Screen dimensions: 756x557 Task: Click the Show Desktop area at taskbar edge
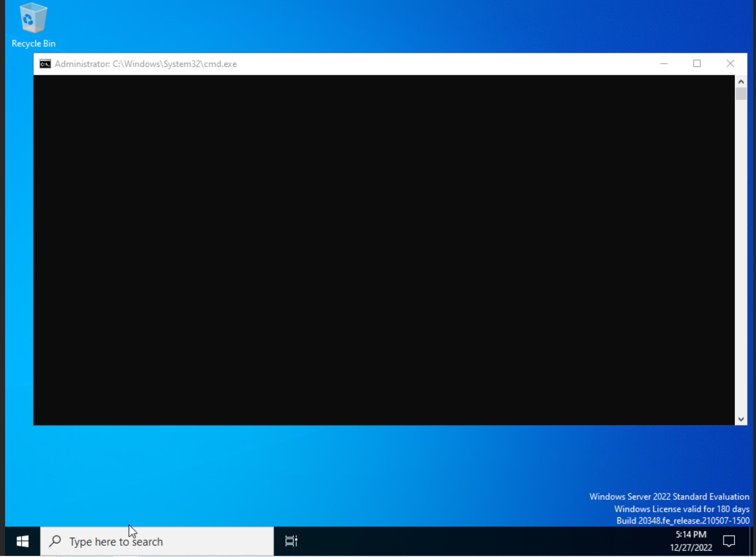point(754,541)
